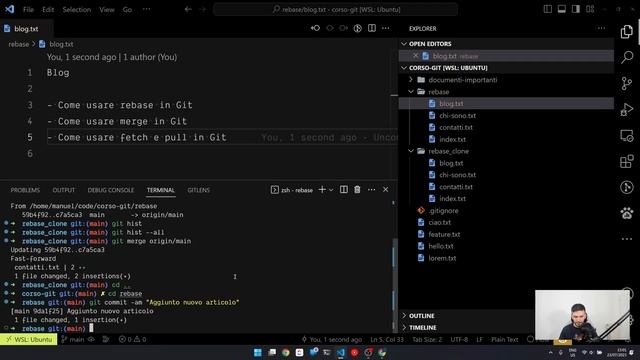Open contatti.txt in rebase_clone folder
The image size is (640, 360).
[506, 187]
